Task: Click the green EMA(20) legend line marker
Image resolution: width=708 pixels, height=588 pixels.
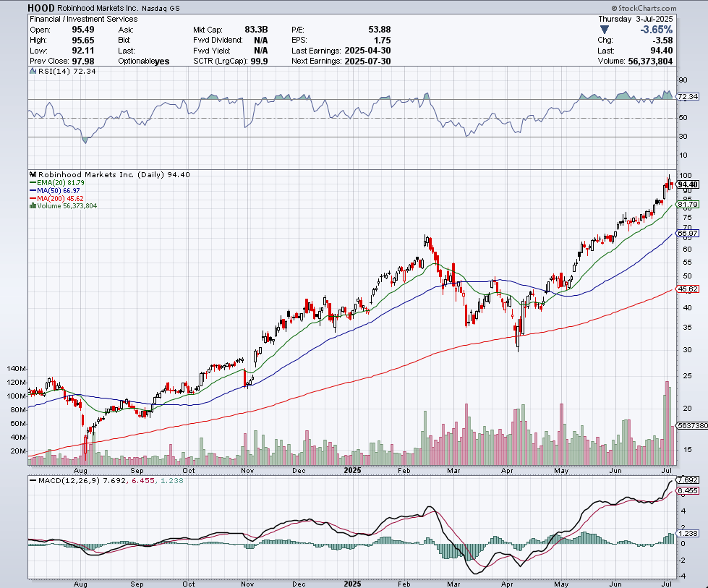Action: pos(32,182)
